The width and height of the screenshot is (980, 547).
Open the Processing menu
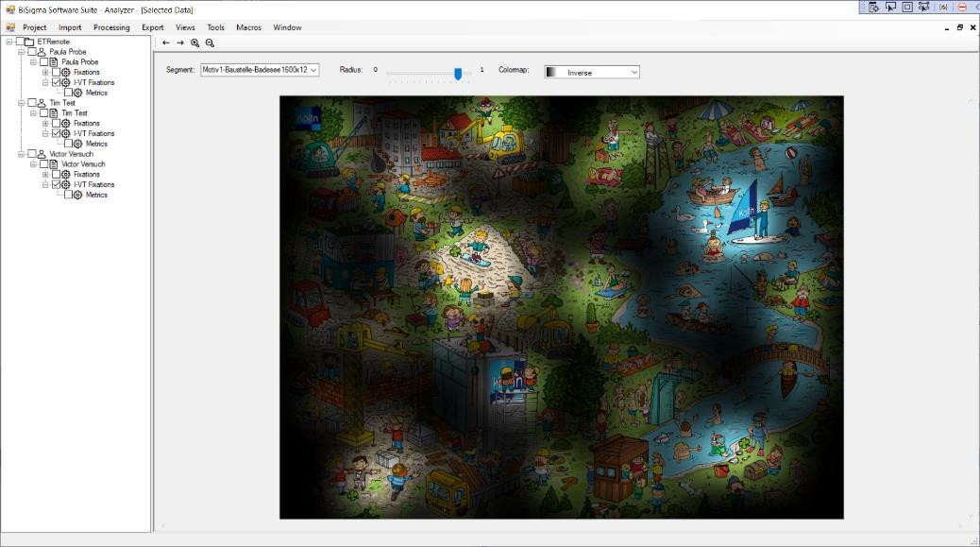point(111,27)
